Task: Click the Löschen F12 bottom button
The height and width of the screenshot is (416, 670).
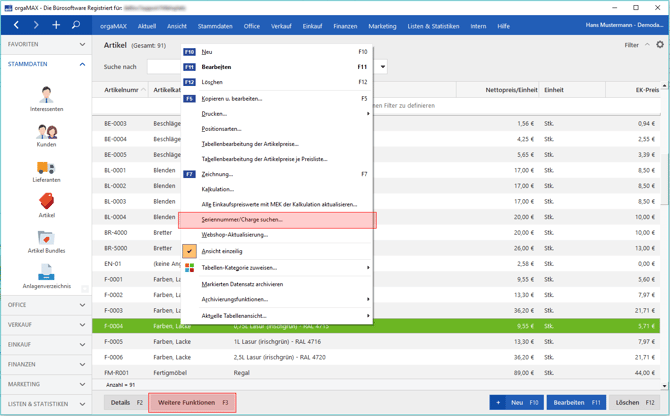Action: pyautogui.click(x=635, y=403)
